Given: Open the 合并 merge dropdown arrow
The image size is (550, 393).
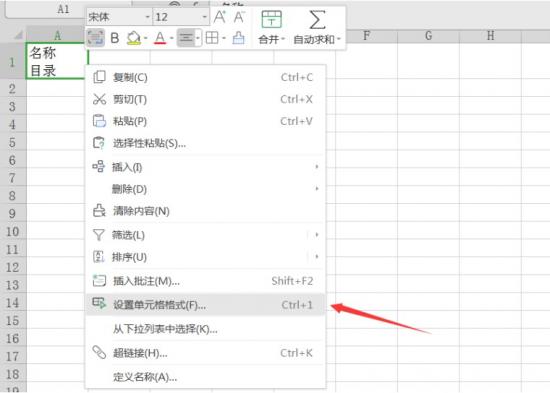Looking at the screenshot, I should point(282,39).
